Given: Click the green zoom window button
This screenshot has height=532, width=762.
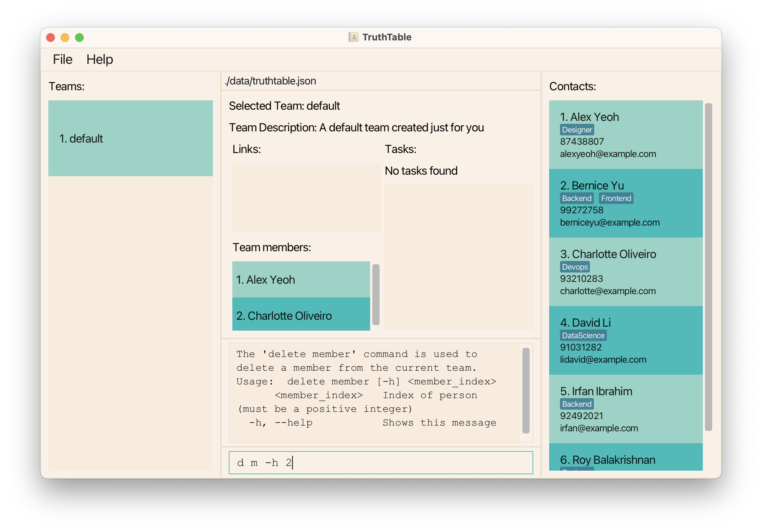Looking at the screenshot, I should pos(79,38).
